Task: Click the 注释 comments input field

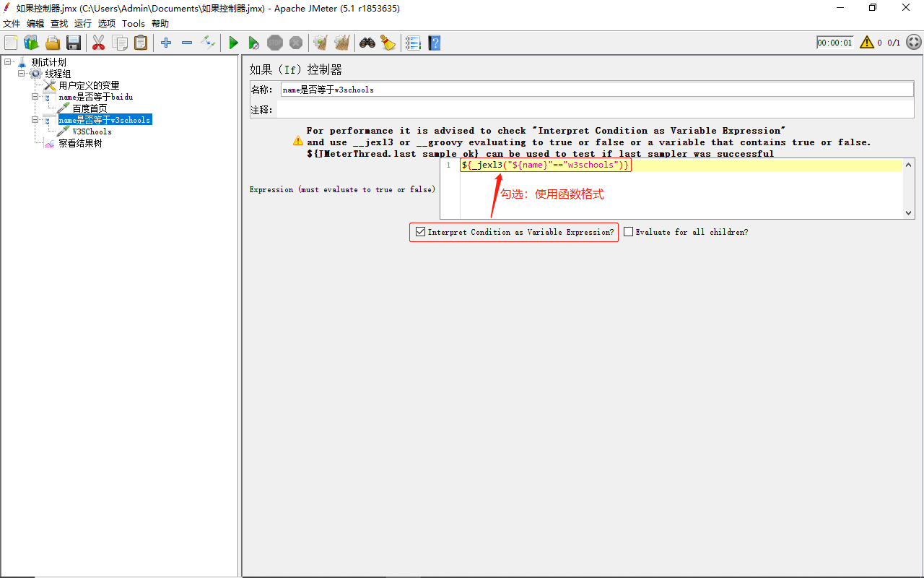Action: 597,110
